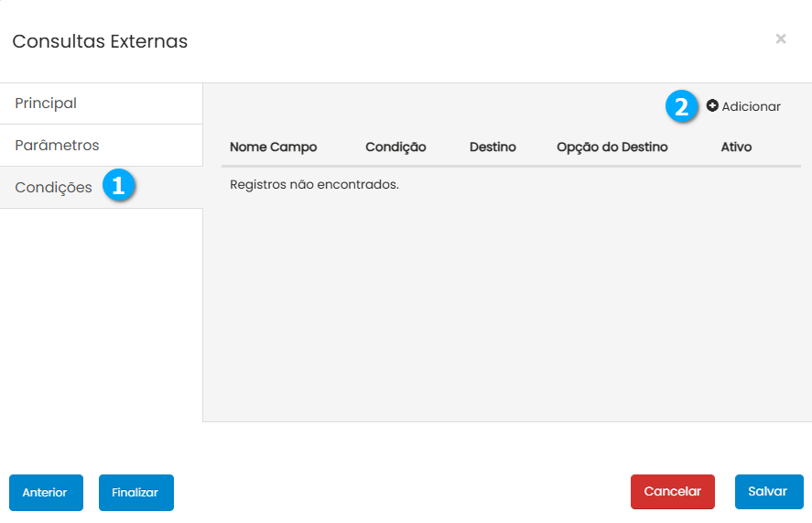Click the Consultas Externas dialog title
Image resolution: width=812 pixels, height=523 pixels.
point(100,41)
